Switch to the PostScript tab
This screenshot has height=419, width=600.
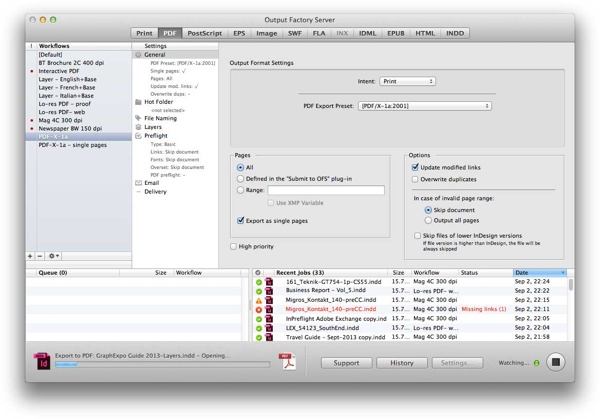tap(206, 33)
